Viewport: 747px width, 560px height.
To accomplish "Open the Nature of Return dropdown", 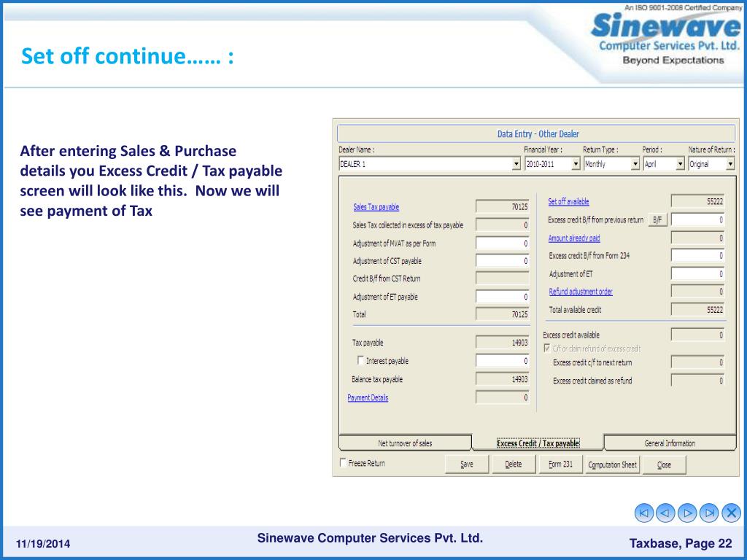I will 730,164.
